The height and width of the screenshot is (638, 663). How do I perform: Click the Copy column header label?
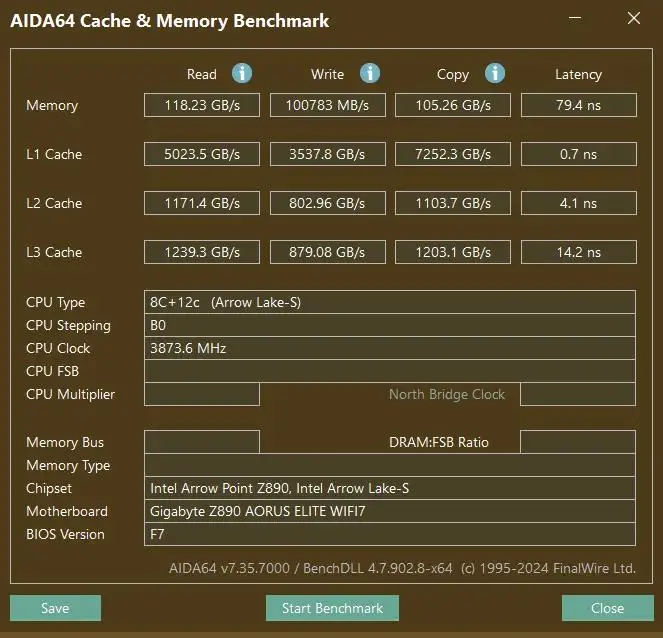click(x=453, y=75)
